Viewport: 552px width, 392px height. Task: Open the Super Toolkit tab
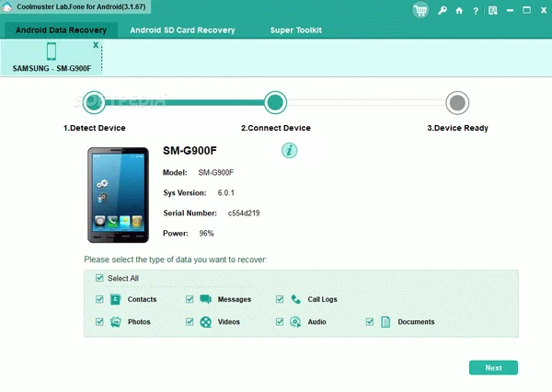[x=295, y=30]
